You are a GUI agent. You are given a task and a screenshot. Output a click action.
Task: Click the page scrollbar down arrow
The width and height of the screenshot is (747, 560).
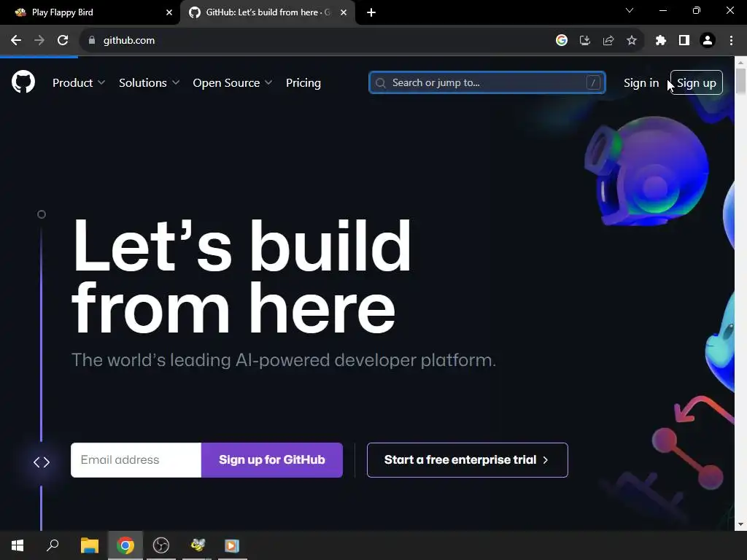coord(741,524)
